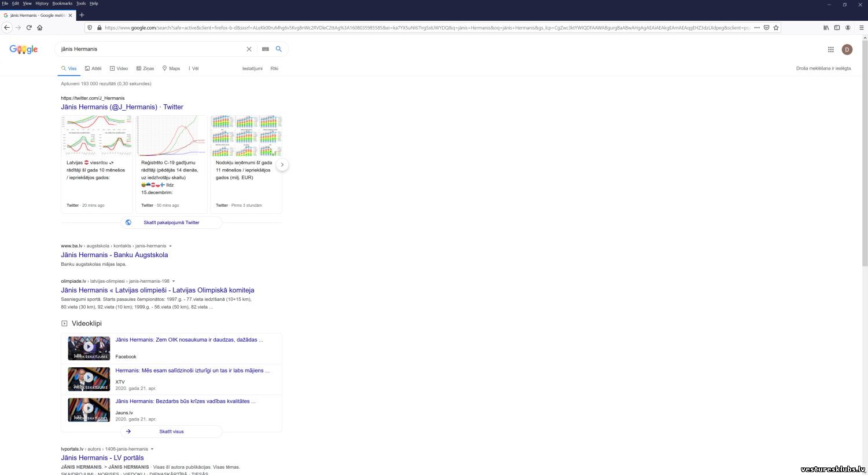Play the 'Bezdarbs būs krīzes' video thumbnail
The height and width of the screenshot is (475, 868).
[x=89, y=410]
